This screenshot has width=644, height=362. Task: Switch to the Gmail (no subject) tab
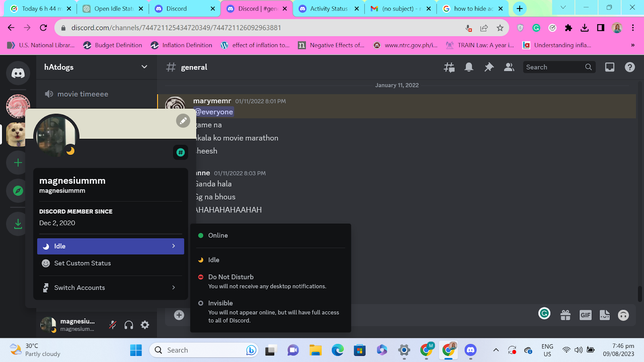[x=400, y=8]
